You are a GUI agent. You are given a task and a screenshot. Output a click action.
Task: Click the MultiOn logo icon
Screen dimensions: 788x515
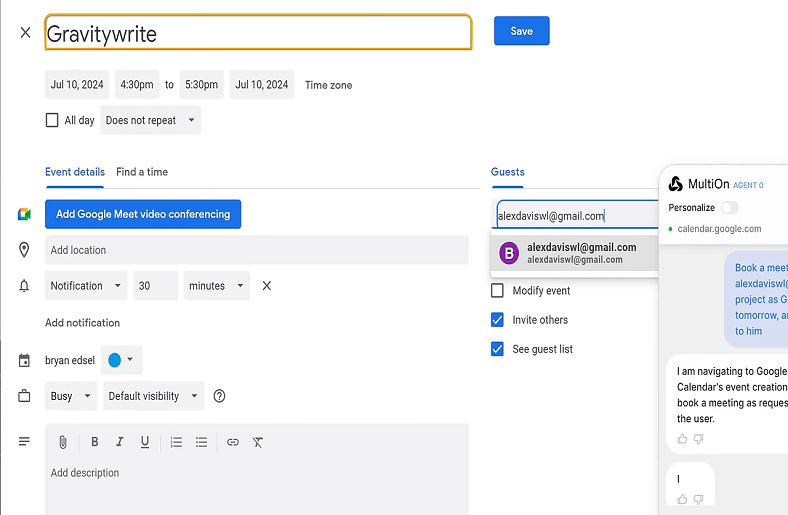(x=675, y=184)
